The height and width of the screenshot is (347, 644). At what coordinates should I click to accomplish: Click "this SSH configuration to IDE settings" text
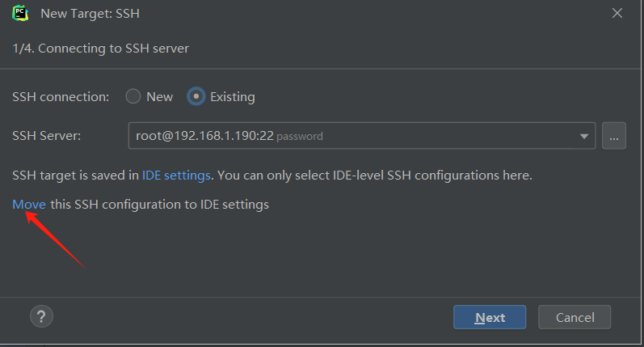pyautogui.click(x=159, y=205)
